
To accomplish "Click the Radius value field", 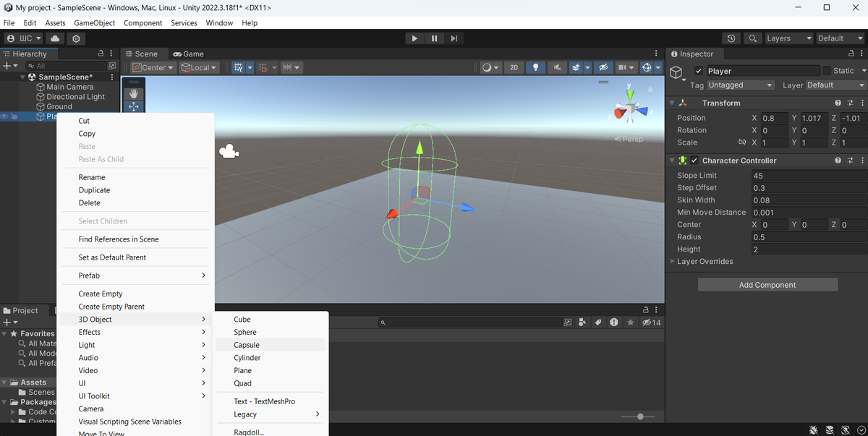I will [x=809, y=237].
